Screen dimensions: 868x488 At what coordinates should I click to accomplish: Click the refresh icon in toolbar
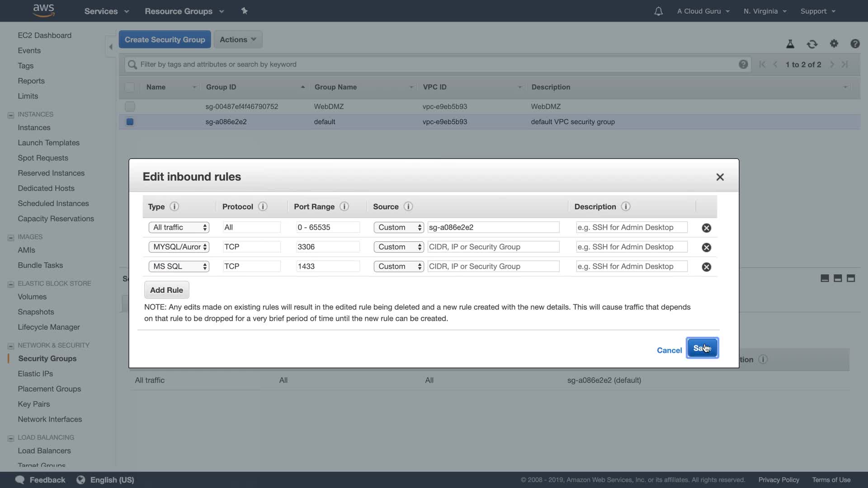click(812, 44)
